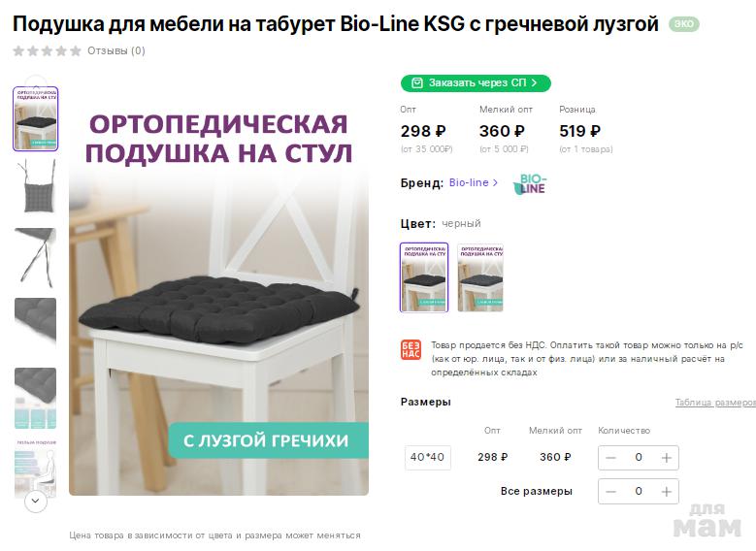Open Таблица размеров link
Image resolution: width=756 pixels, height=551 pixels.
(x=715, y=403)
